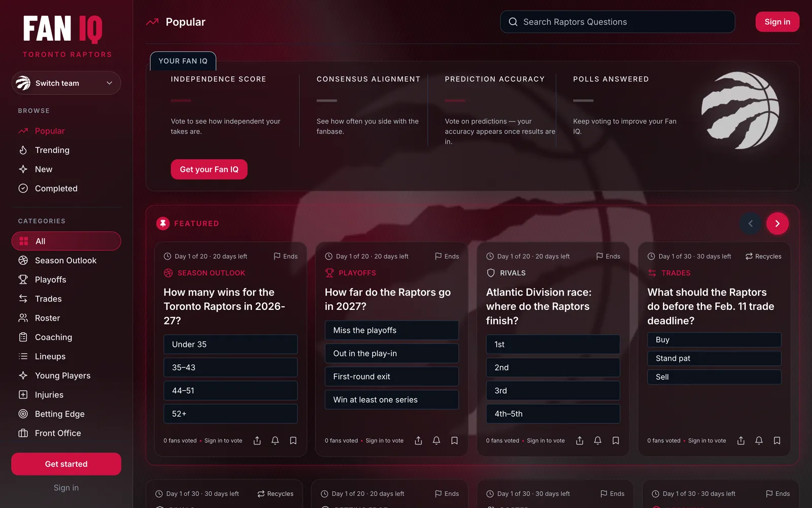Select the Front Office category
The image size is (812, 508).
[66, 433]
